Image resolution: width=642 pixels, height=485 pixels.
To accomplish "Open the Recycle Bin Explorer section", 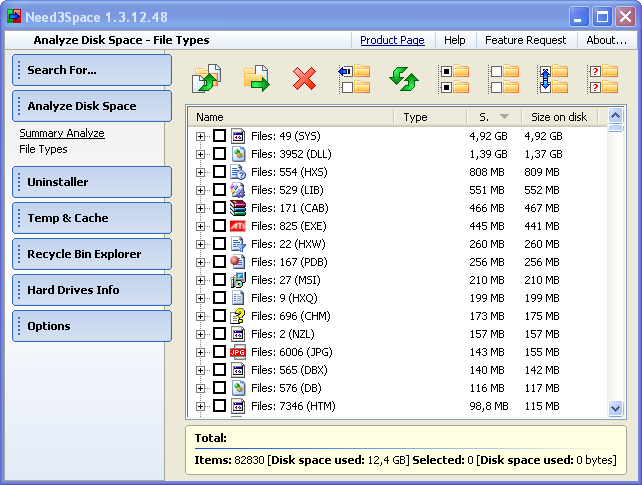I will point(92,254).
